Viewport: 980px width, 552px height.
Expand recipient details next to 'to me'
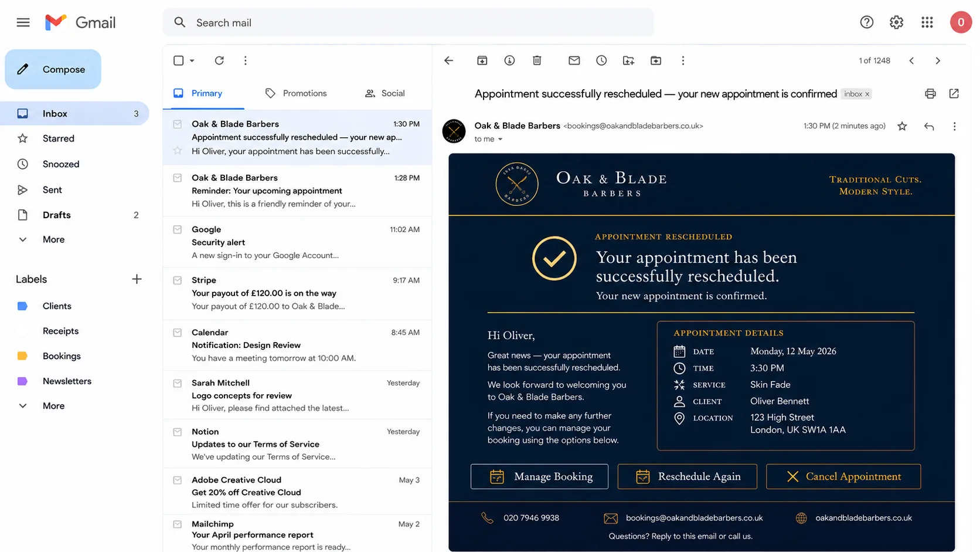(x=500, y=139)
